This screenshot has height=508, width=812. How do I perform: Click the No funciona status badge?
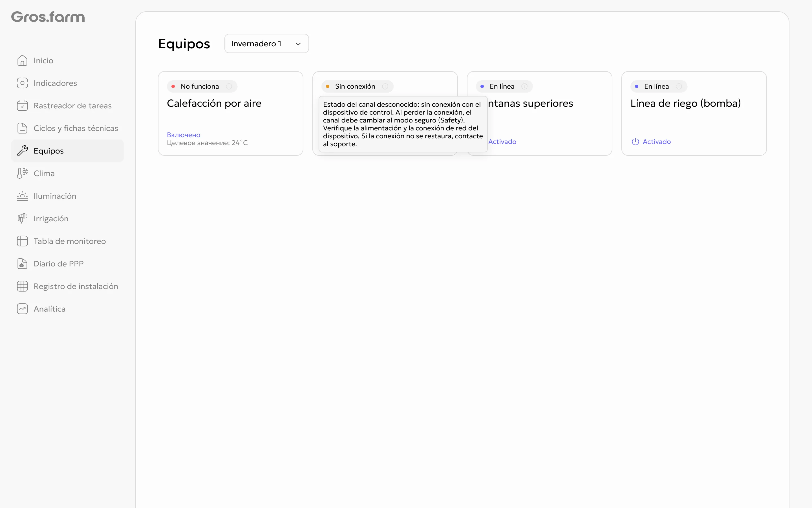tap(202, 86)
